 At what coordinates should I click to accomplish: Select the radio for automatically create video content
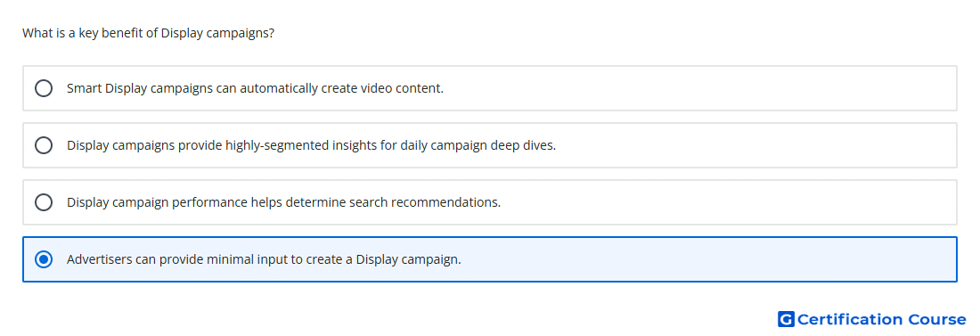pyautogui.click(x=44, y=88)
